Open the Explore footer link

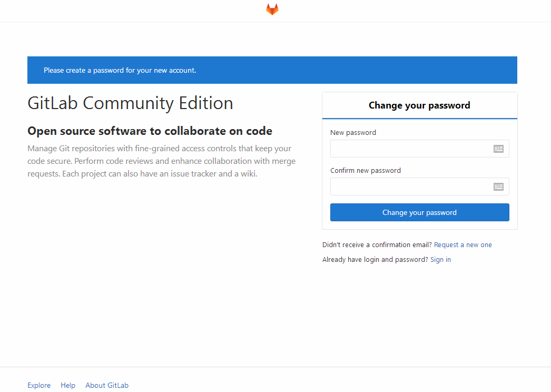point(39,385)
